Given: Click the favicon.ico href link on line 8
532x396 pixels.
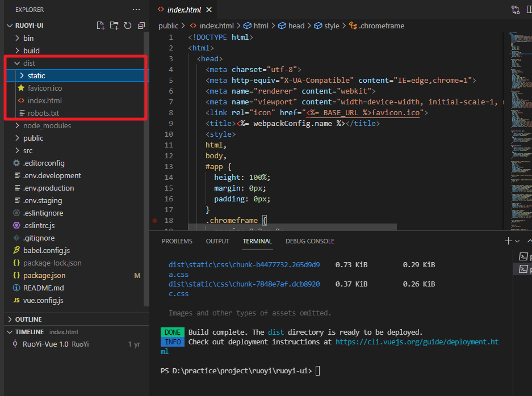Looking at the screenshot, I should (x=363, y=113).
